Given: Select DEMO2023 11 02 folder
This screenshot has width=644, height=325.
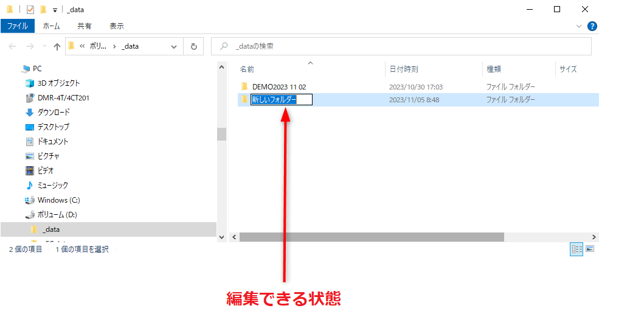Looking at the screenshot, I should click(279, 86).
